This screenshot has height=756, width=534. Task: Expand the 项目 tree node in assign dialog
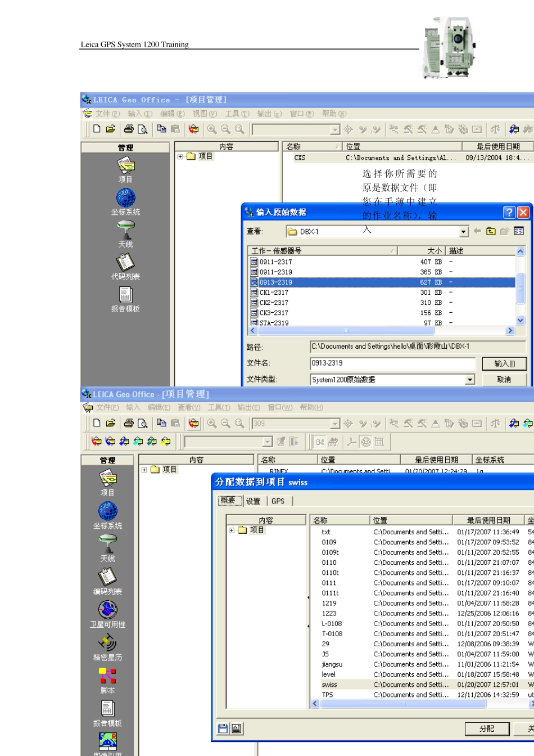[x=232, y=530]
